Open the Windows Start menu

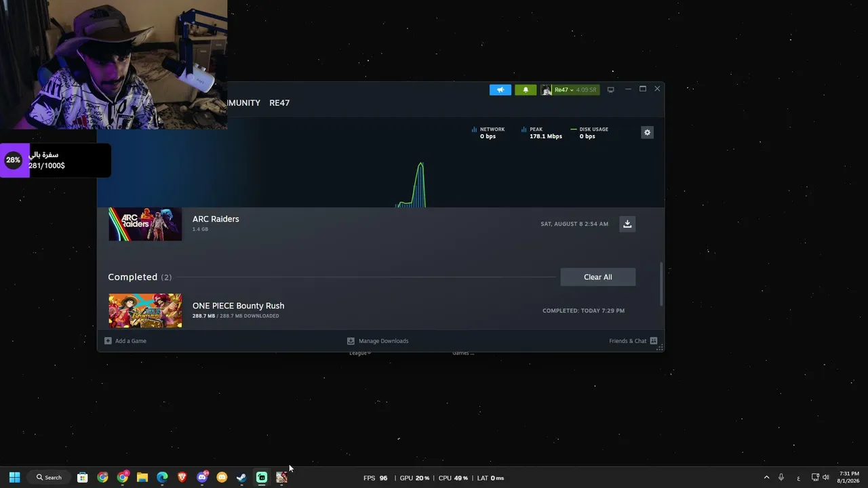point(14,478)
